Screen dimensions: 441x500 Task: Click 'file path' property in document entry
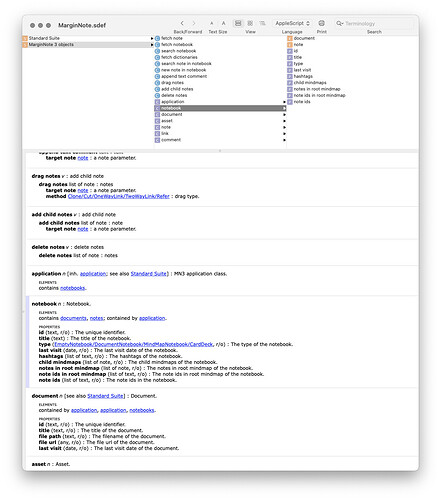[50, 436]
